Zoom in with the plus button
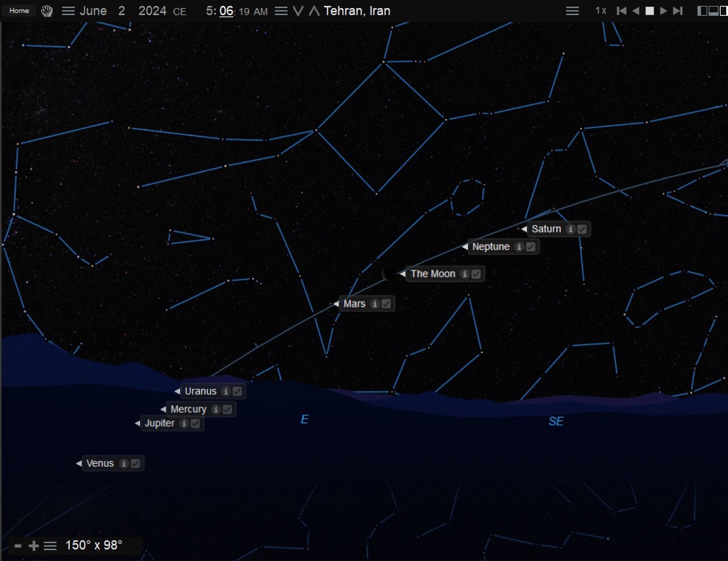Screen dimensions: 728x561 (34, 546)
